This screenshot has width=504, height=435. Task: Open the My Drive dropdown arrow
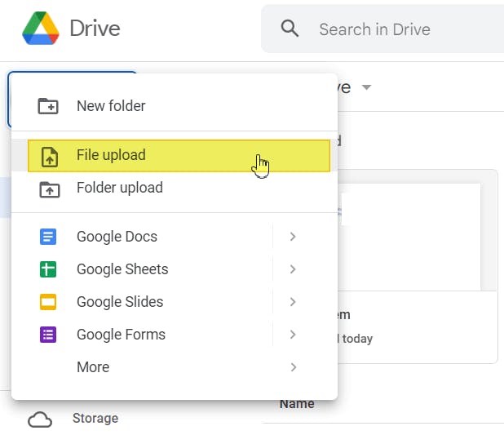366,87
